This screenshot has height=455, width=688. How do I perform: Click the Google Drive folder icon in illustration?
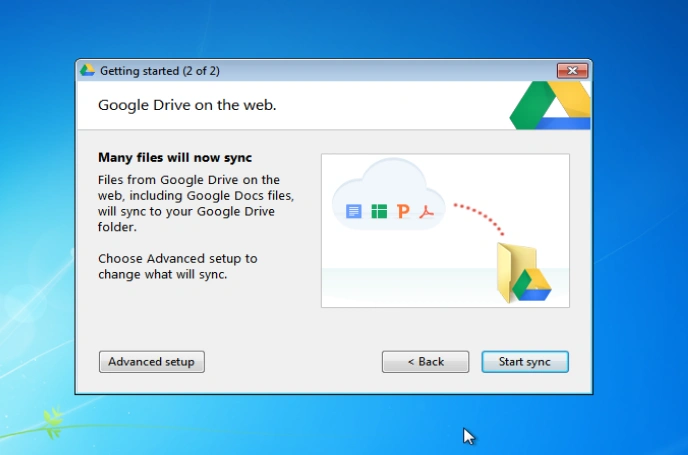tap(524, 273)
